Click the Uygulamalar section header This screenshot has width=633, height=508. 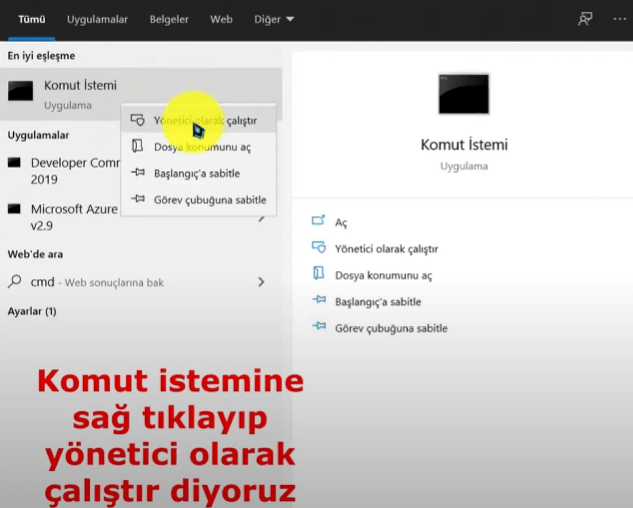tap(38, 135)
